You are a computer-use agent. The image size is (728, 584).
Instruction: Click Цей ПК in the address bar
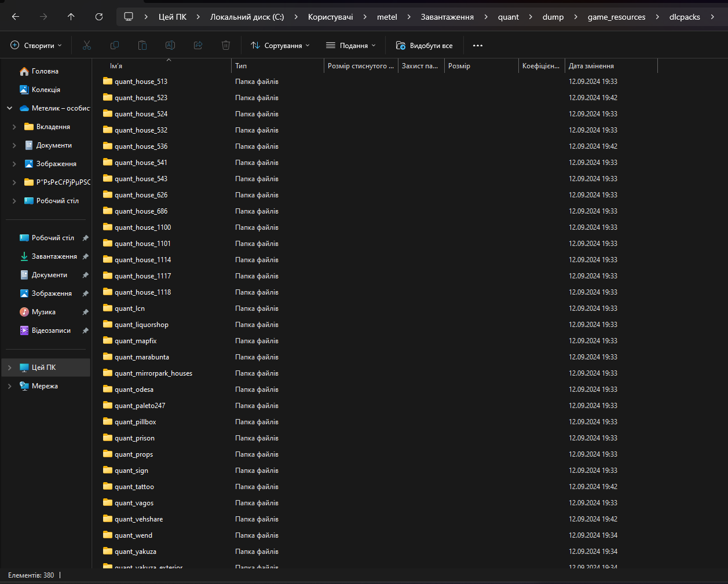click(173, 17)
